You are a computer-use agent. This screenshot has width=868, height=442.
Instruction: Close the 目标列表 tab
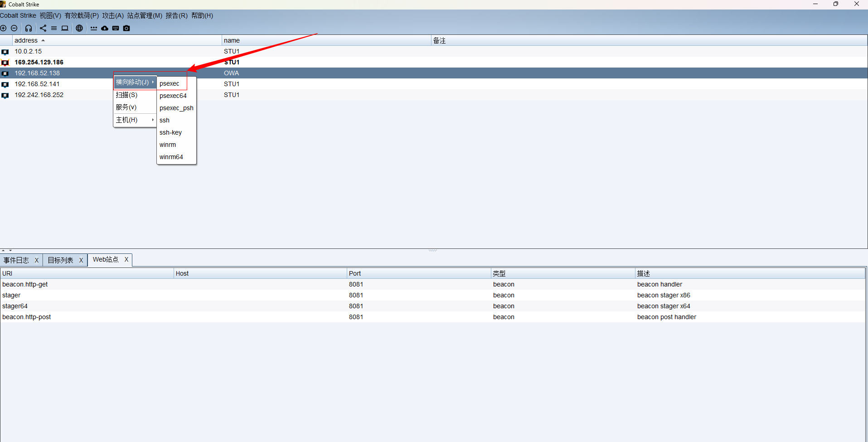point(81,260)
